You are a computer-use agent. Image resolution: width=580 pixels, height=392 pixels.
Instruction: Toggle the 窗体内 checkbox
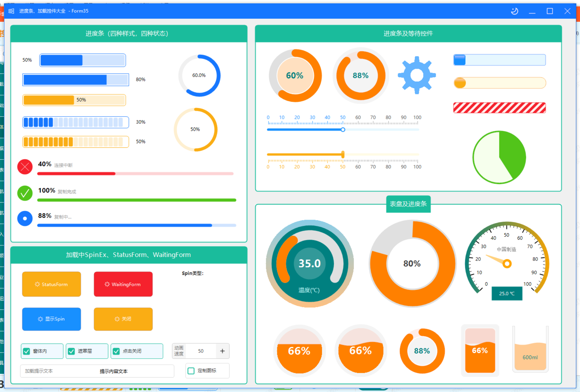(x=42, y=351)
